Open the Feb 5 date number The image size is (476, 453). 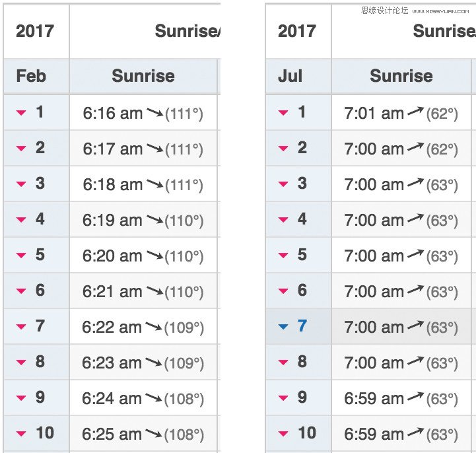[x=40, y=254]
